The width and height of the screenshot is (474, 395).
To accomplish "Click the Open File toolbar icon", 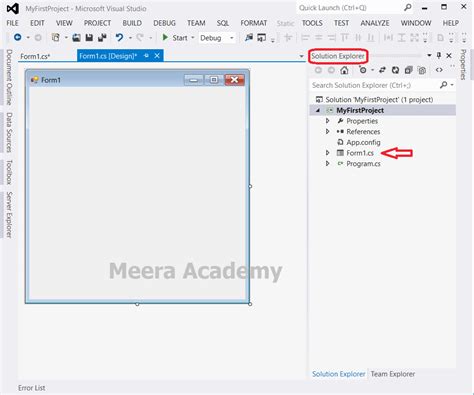I will 76,38.
